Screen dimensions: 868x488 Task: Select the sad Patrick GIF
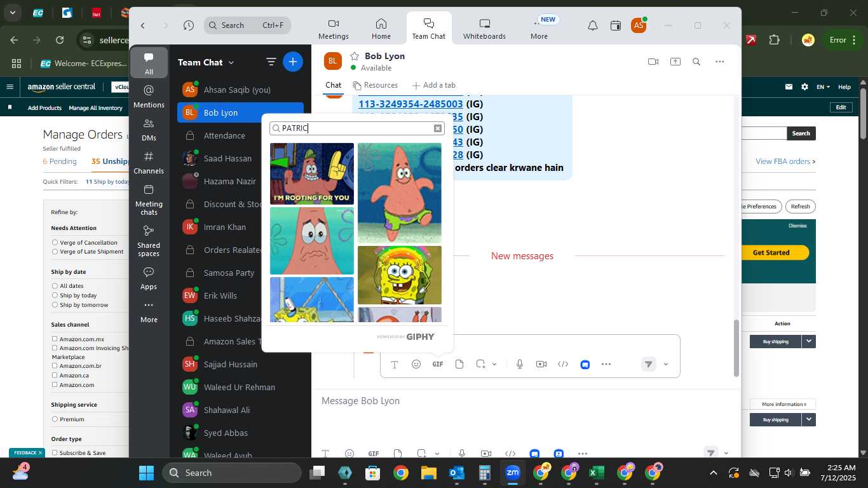[x=312, y=241]
